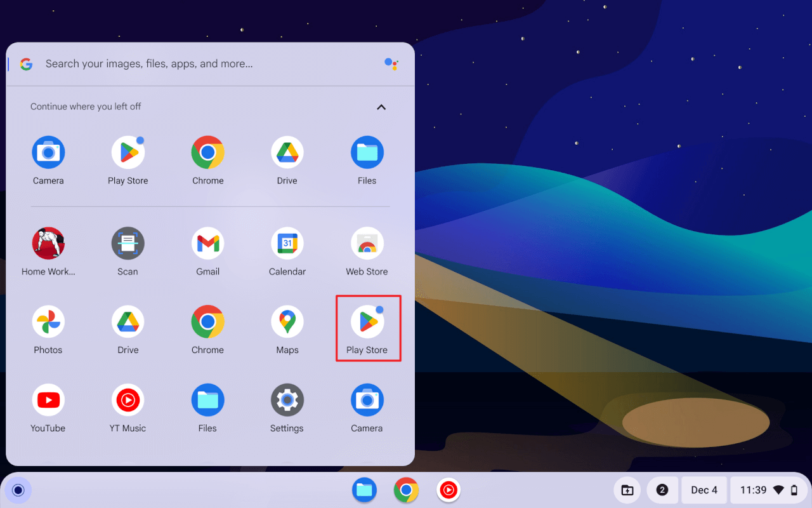The height and width of the screenshot is (508, 812).
Task: Open Files in the recent apps row
Action: [x=367, y=152]
